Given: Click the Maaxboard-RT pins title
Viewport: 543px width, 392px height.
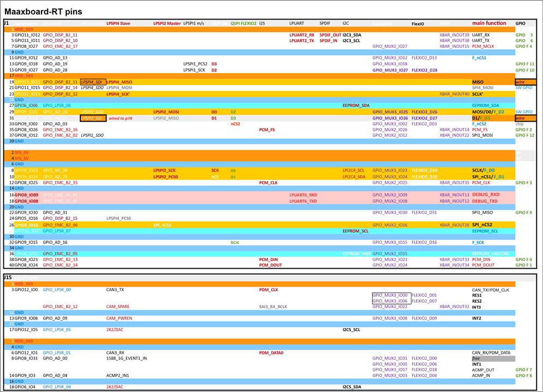Looking at the screenshot, I should point(43,11).
